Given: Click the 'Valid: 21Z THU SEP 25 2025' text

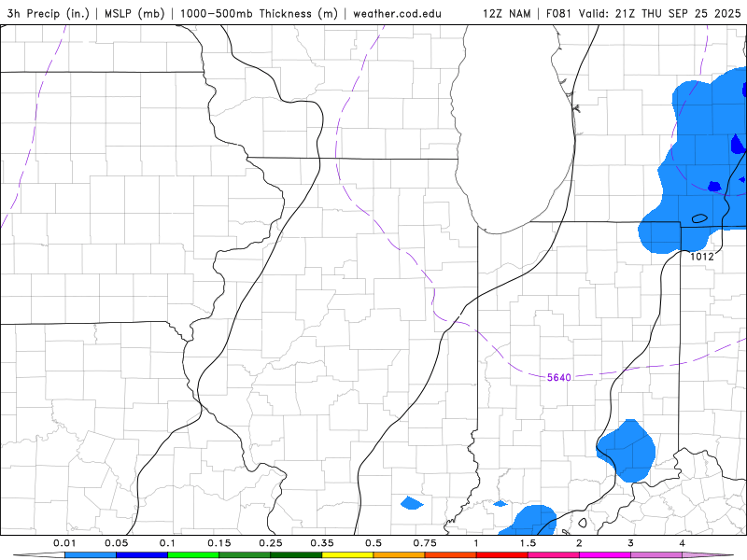Looking at the screenshot, I should tap(660, 13).
